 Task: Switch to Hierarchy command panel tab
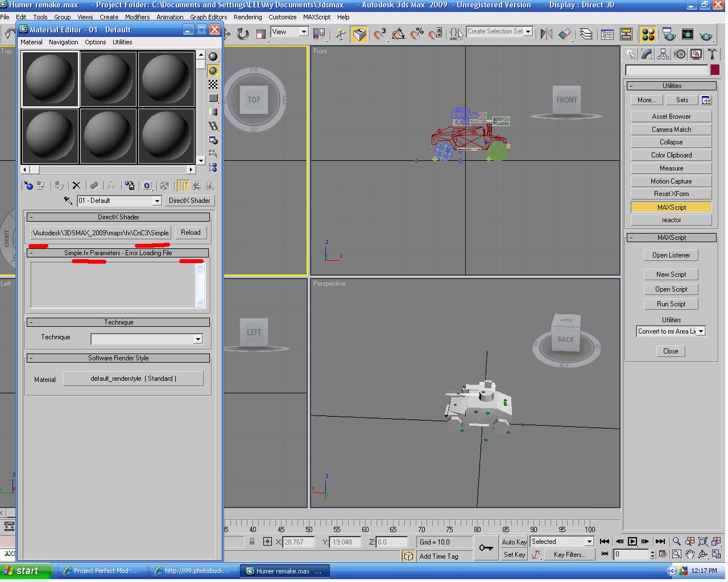[663, 54]
